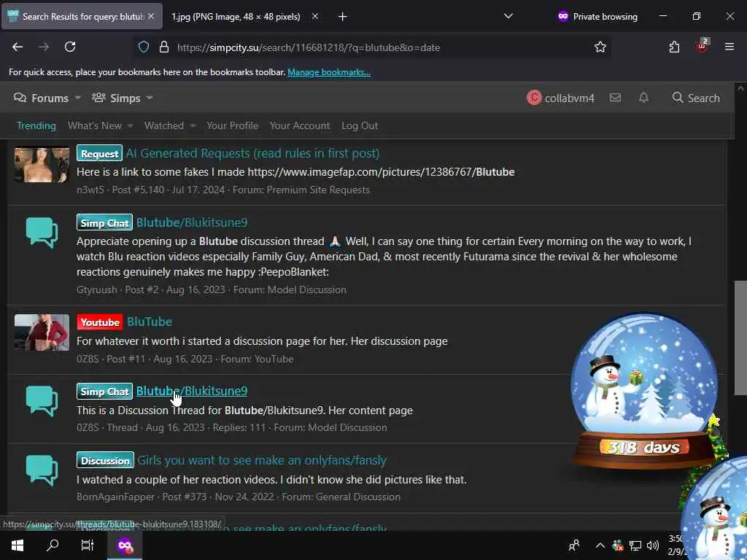Viewport: 747px width, 560px height.
Task: Open Blutube/Blukitsune9 post by Gtyruush
Action: coord(192,222)
